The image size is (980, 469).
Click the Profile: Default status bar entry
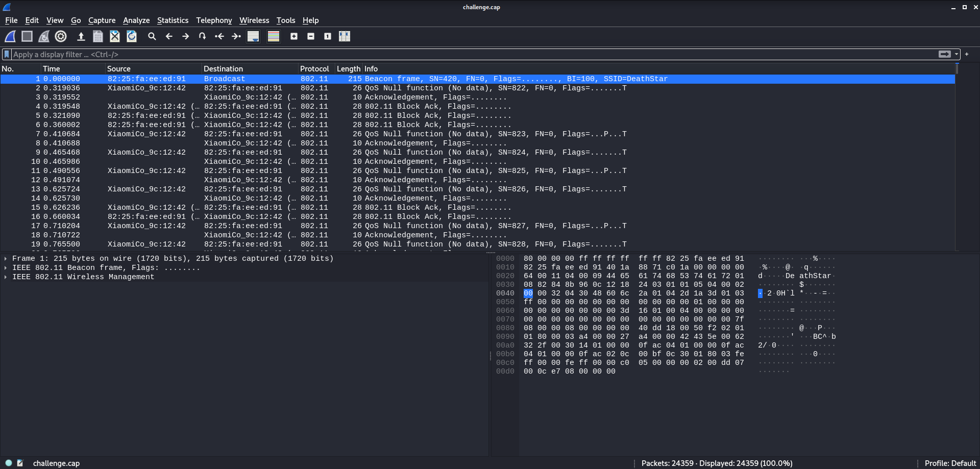pos(950,463)
